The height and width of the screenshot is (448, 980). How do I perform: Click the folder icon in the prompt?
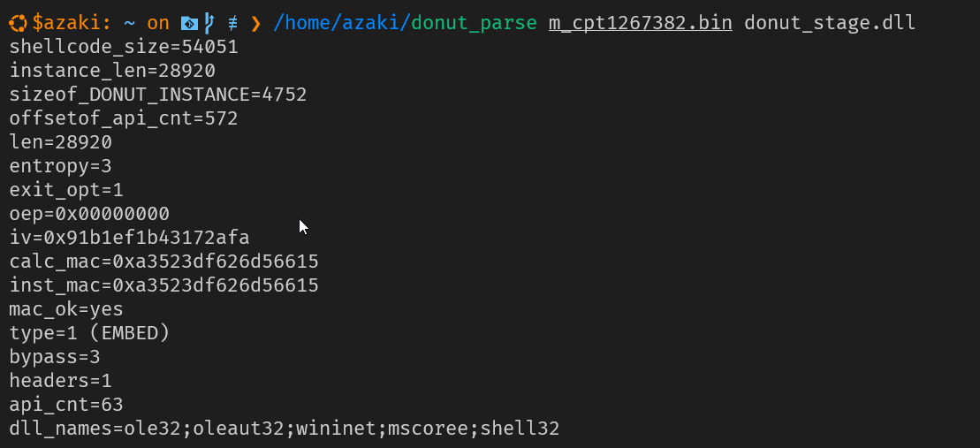[189, 24]
